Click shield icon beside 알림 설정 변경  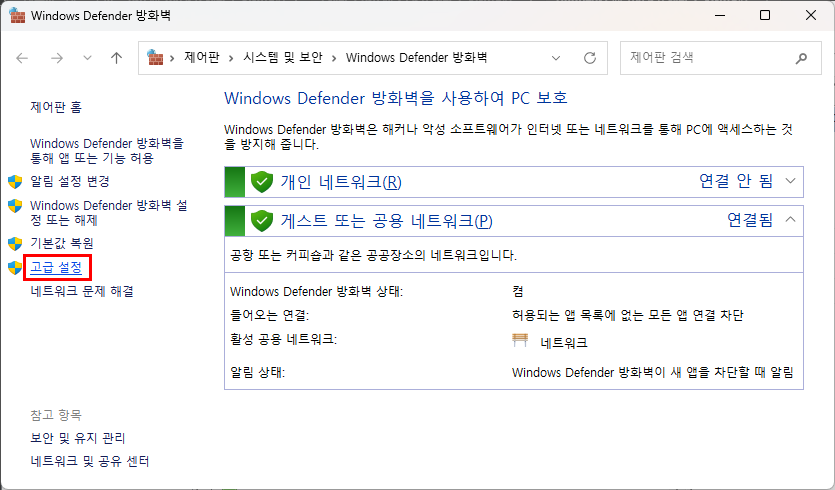(15, 182)
